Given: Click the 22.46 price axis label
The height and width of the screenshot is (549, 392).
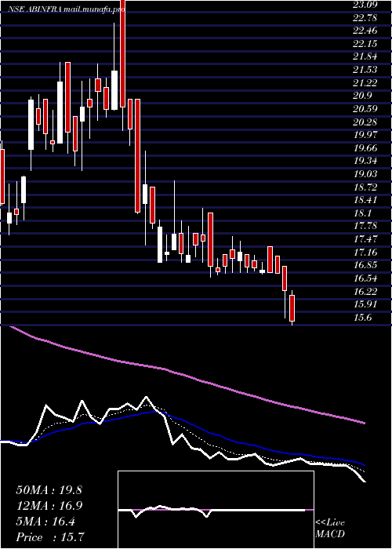Looking at the screenshot, I should tap(365, 31).
